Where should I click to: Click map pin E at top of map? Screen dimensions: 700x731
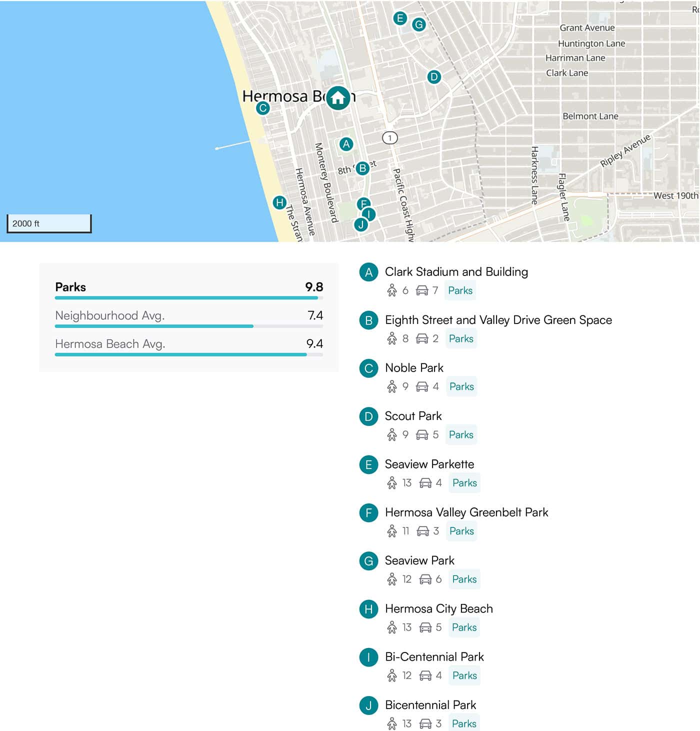400,18
